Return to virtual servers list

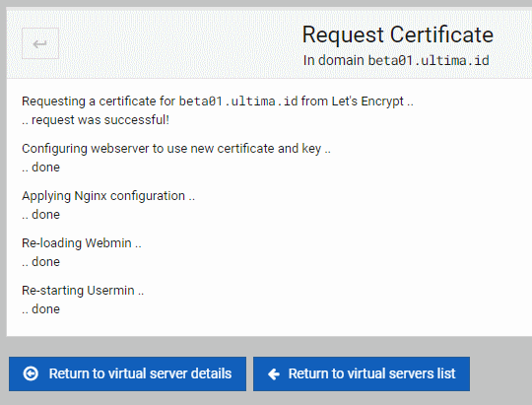(x=362, y=373)
